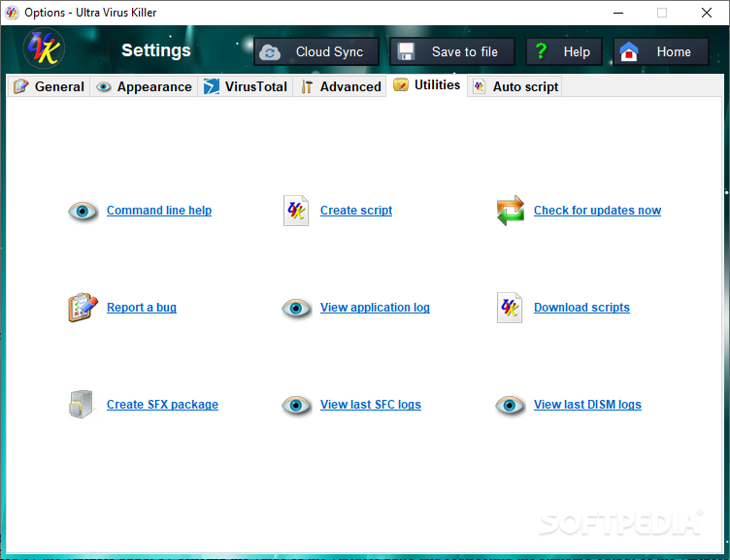730x560 pixels.
Task: Click the Home button
Action: point(661,51)
